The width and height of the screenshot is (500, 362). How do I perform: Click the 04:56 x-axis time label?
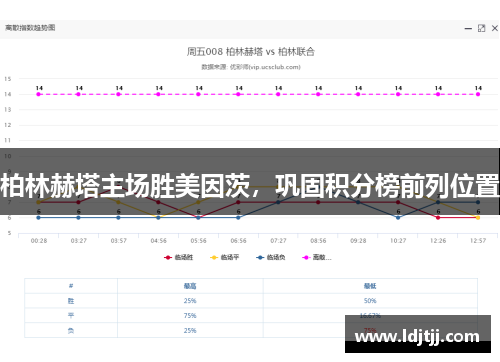(x=159, y=241)
